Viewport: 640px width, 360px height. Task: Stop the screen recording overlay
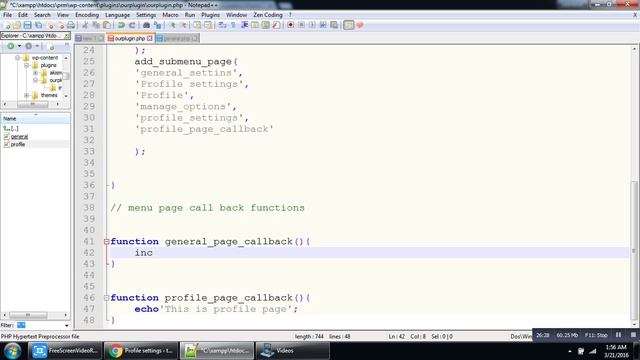(x=633, y=335)
